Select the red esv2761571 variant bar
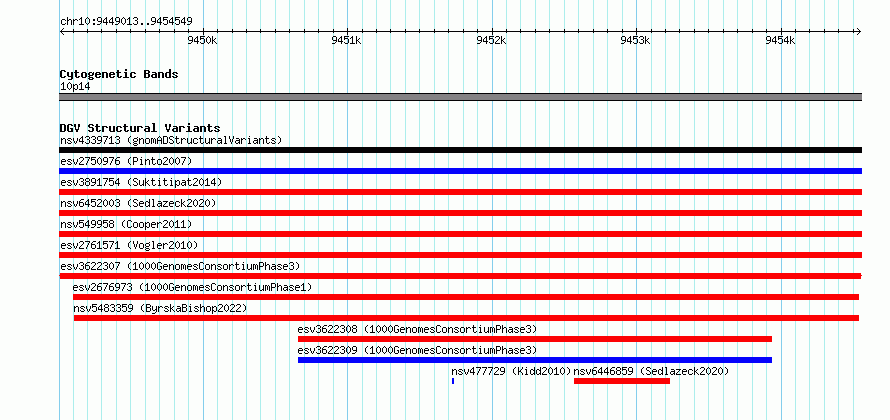This screenshot has height=420, width=890. pyautogui.click(x=460, y=255)
